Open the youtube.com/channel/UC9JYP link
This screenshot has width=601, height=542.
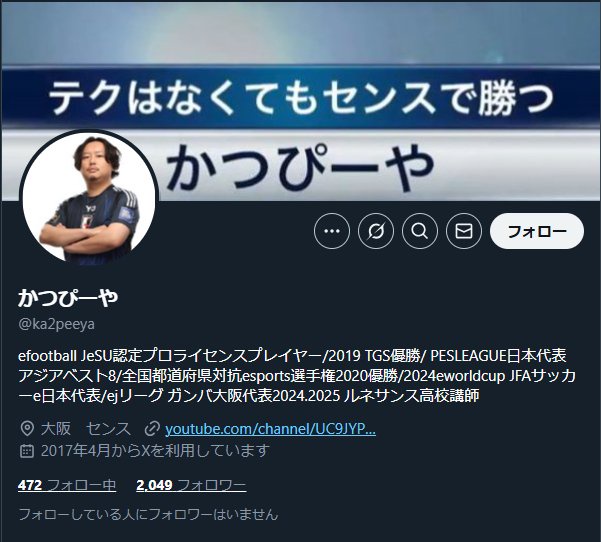[270, 429]
